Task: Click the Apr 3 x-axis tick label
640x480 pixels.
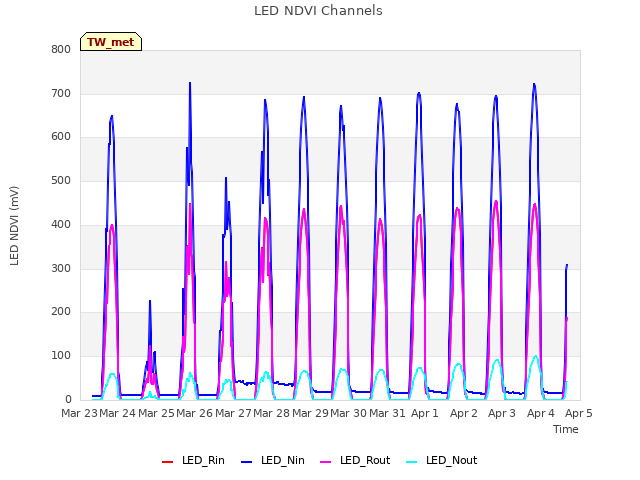Action: (x=502, y=413)
